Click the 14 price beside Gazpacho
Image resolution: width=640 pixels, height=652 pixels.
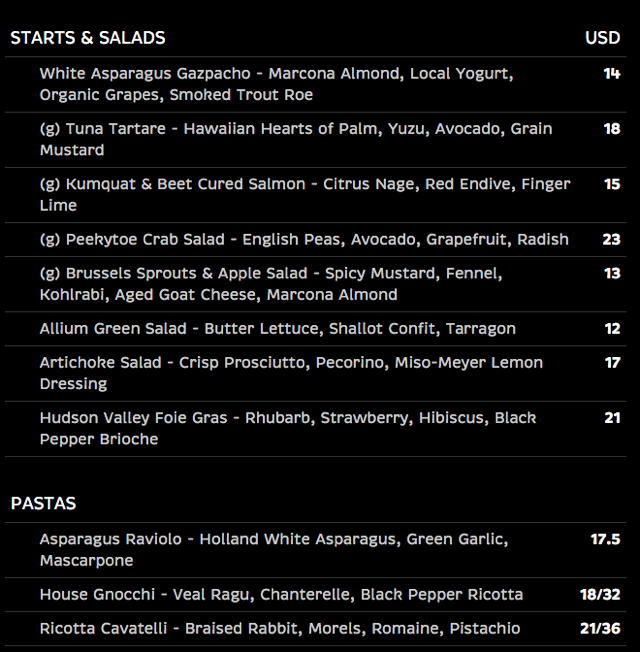(612, 74)
